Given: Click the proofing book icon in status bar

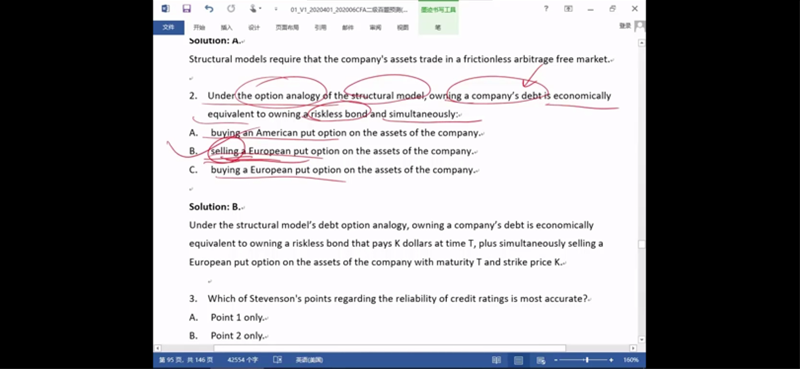Looking at the screenshot, I should 278,360.
